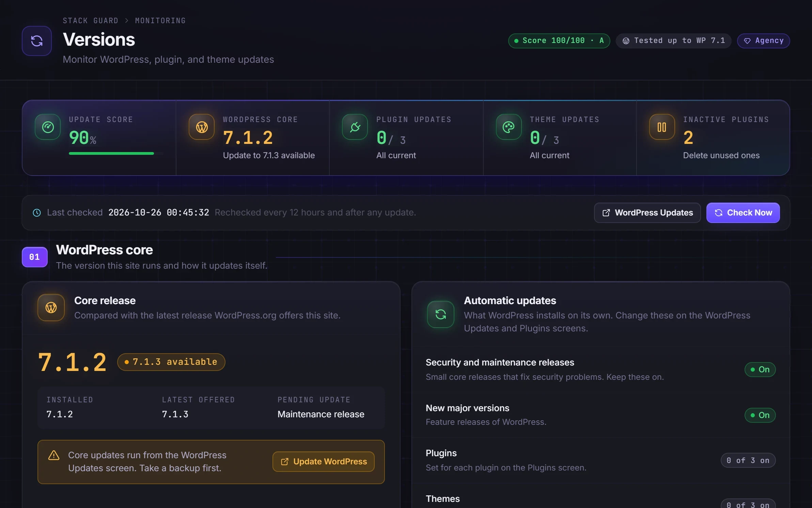The height and width of the screenshot is (508, 812).
Task: Click Plugins 0 of 3 on pill
Action: coord(748,461)
